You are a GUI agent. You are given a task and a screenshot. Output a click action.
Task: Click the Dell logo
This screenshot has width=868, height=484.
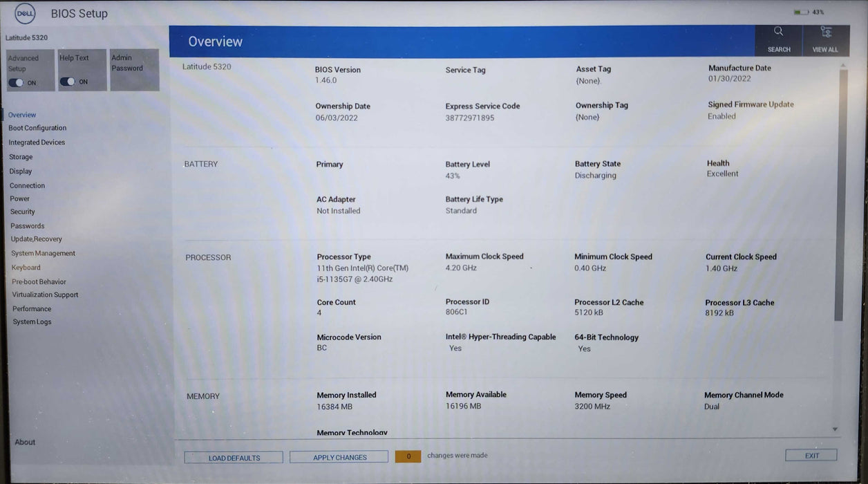pyautogui.click(x=24, y=12)
